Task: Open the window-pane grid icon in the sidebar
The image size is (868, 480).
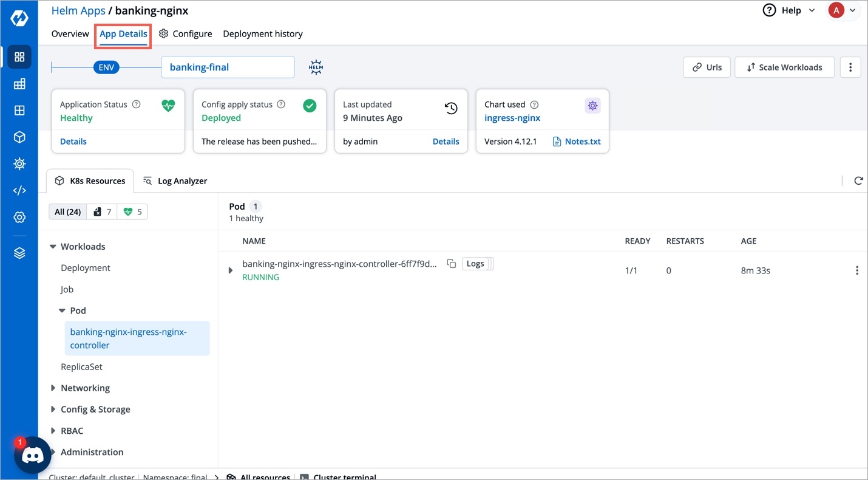Action: tap(19, 111)
